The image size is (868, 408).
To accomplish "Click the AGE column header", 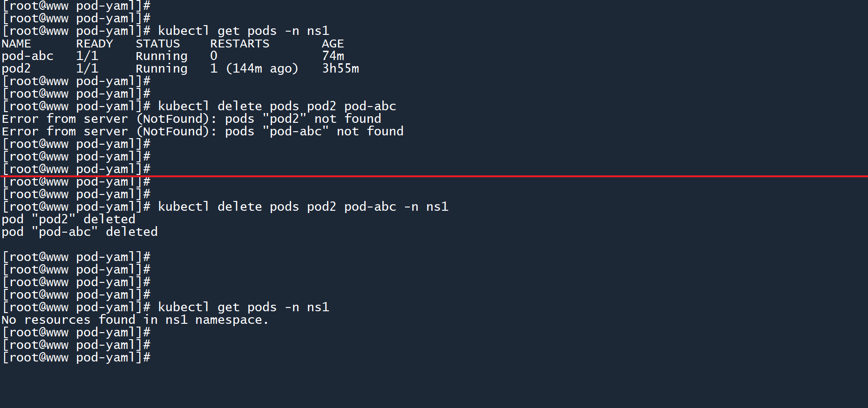I will (x=332, y=44).
